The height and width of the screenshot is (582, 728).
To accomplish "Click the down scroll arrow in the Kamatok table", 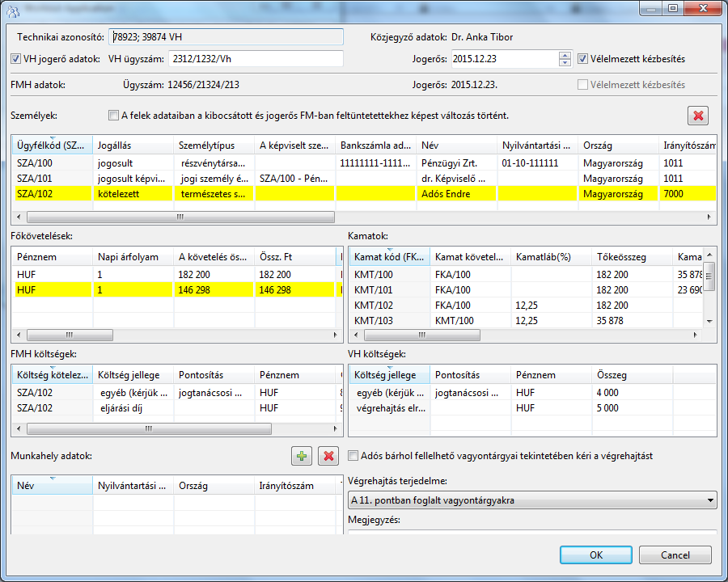I will pyautogui.click(x=709, y=321).
